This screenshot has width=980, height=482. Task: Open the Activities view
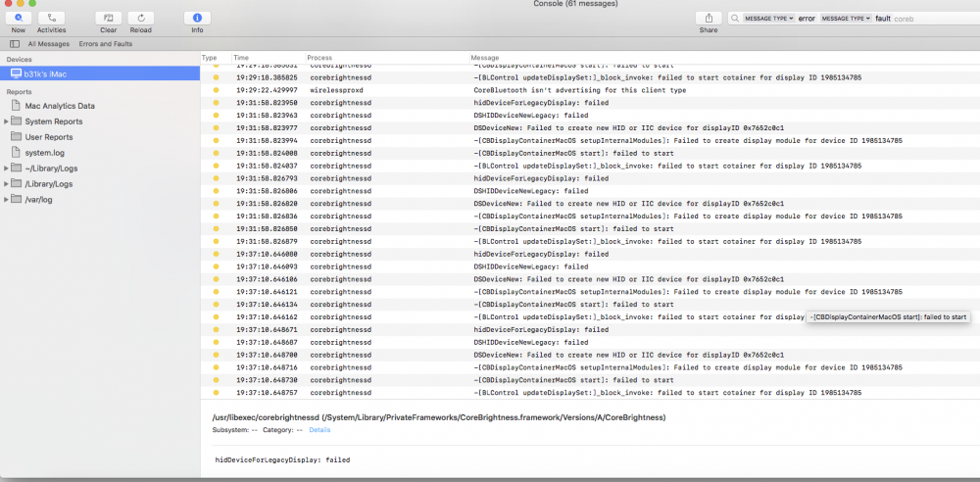coord(51,19)
